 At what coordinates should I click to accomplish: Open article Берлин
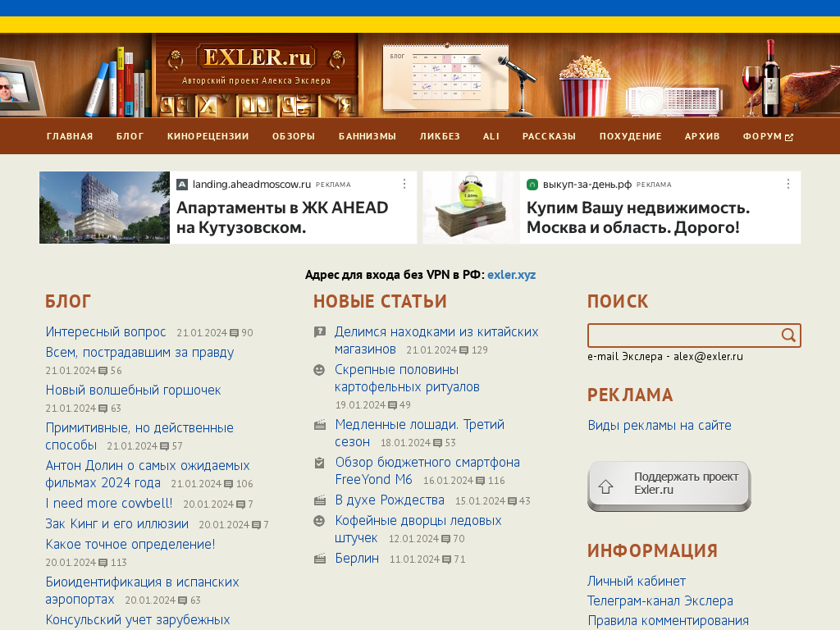click(x=357, y=559)
